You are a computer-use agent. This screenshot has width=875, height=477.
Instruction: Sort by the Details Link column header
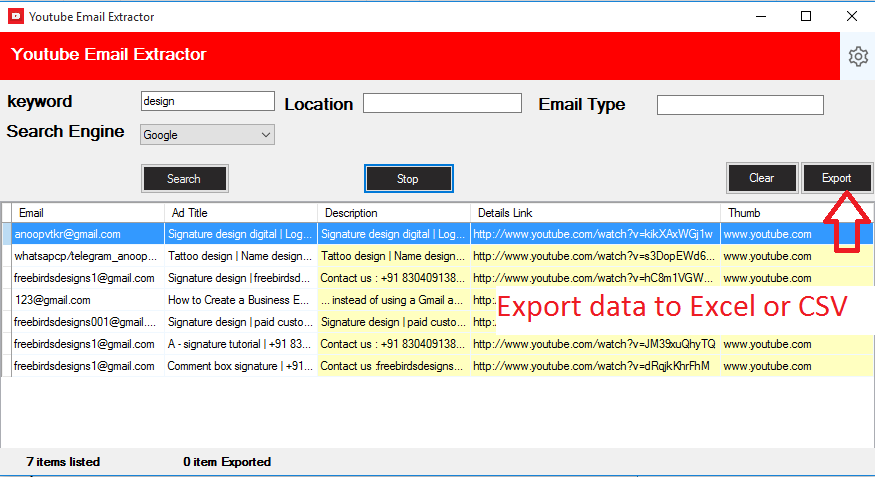pyautogui.click(x=595, y=213)
